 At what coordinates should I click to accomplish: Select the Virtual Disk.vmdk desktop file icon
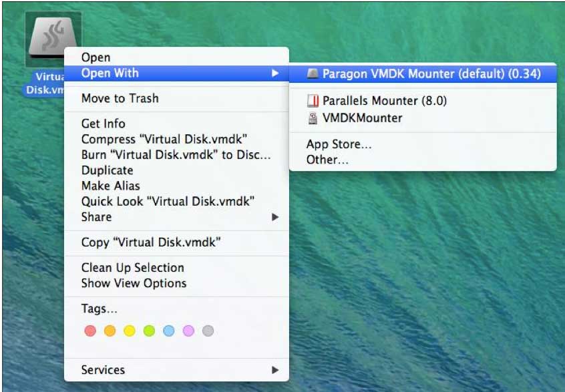[x=53, y=39]
